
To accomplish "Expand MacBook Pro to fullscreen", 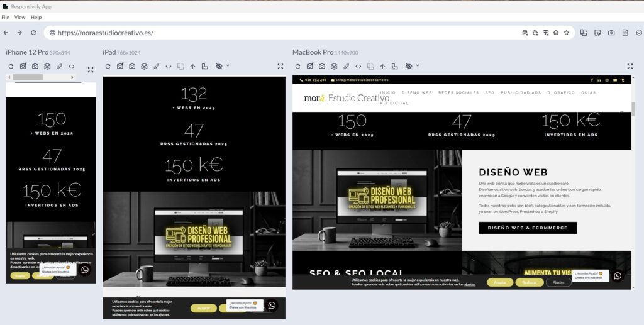I will coord(630,66).
